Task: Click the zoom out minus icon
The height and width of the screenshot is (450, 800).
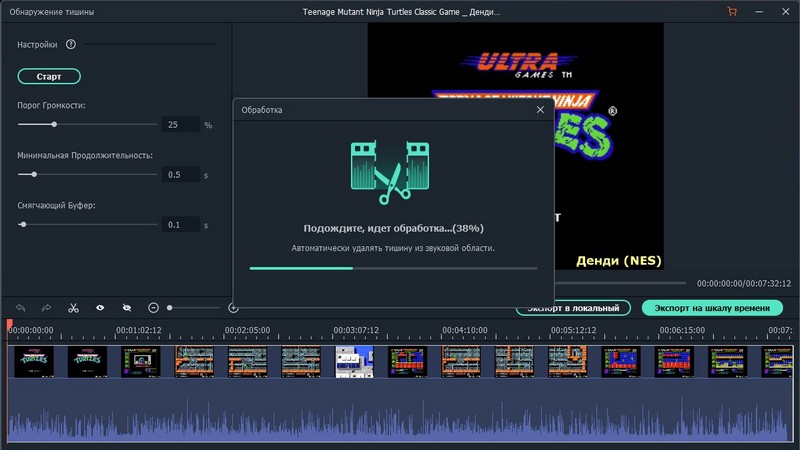Action: point(153,308)
